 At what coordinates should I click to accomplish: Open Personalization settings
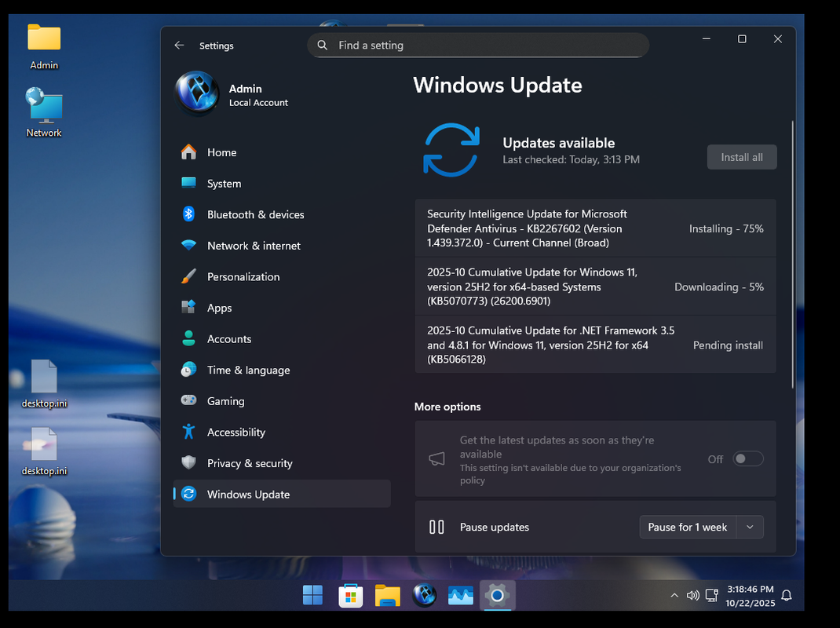[282, 276]
